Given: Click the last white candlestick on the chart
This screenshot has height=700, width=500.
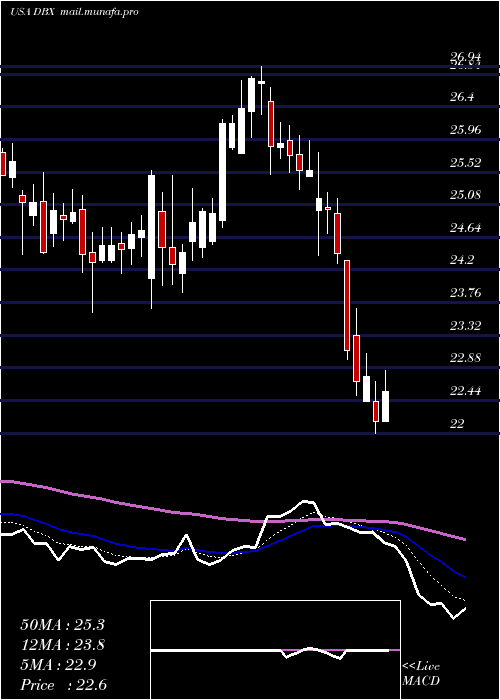Looking at the screenshot, I should click(x=385, y=406).
